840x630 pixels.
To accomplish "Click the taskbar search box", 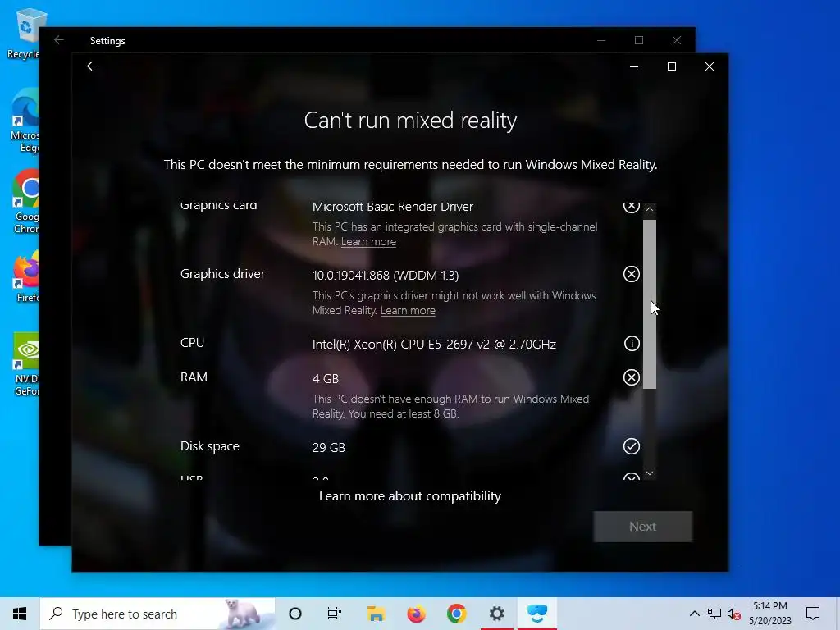I will pyautogui.click(x=157, y=614).
